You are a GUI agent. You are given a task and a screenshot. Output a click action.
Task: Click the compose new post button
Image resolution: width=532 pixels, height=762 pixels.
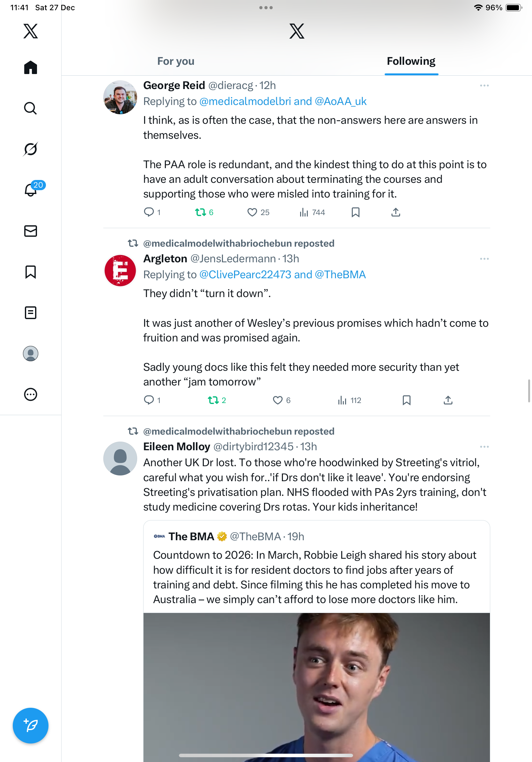(31, 725)
